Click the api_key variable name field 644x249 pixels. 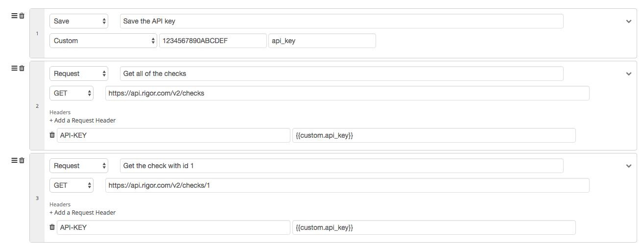pos(322,41)
